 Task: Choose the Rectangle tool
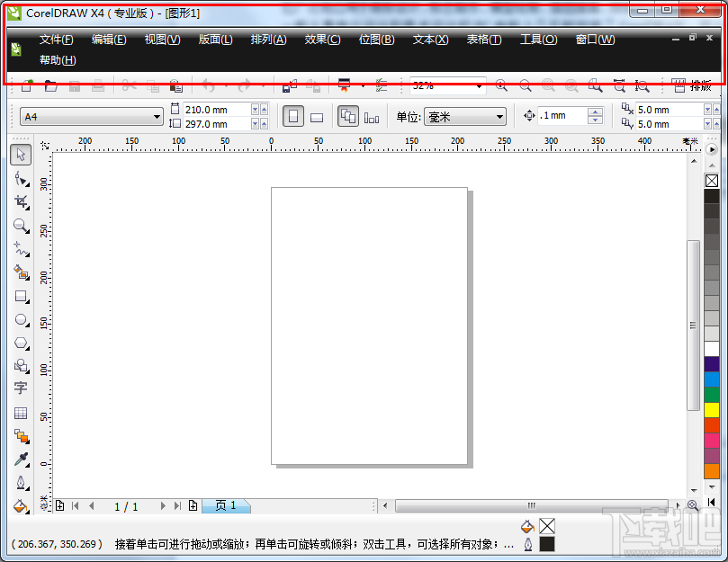coord(21,297)
